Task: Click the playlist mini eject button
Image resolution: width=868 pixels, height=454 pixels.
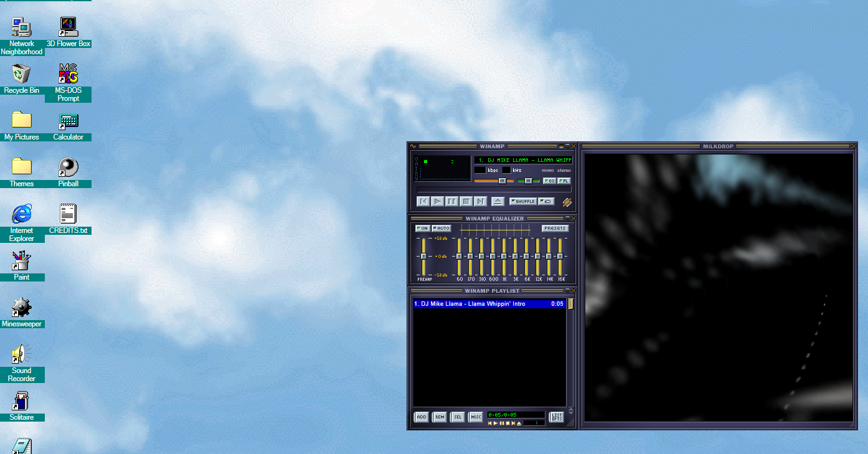Action: click(x=519, y=423)
